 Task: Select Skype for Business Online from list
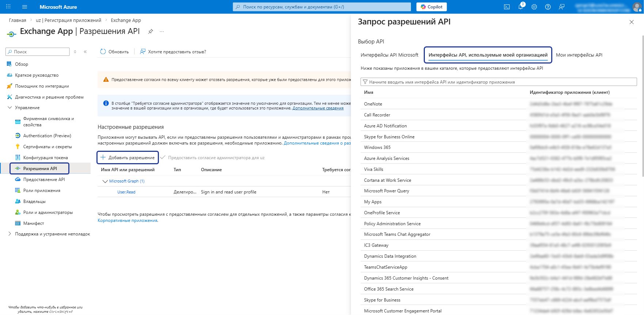389,137
